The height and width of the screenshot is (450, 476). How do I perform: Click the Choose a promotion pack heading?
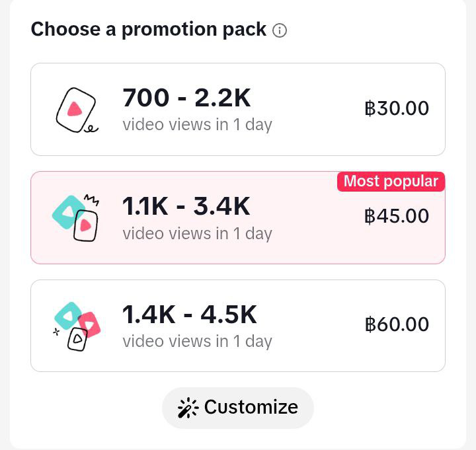[x=149, y=30]
